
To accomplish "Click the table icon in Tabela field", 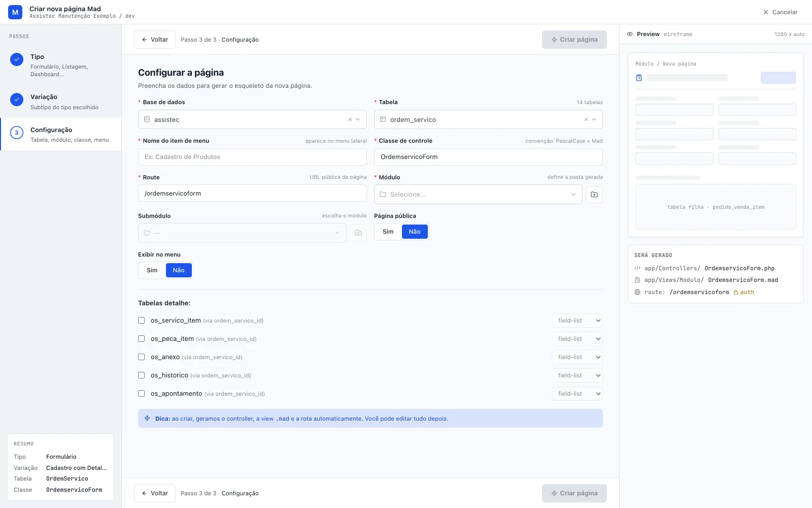I will pyautogui.click(x=383, y=119).
